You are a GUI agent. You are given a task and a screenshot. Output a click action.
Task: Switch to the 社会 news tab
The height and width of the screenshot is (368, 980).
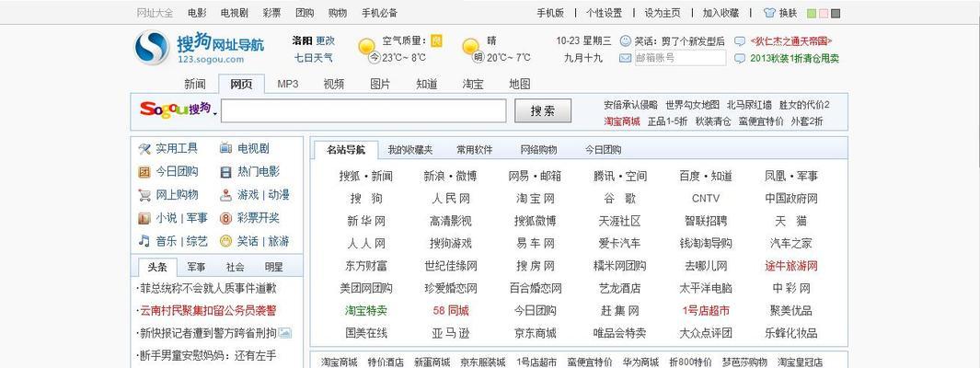(235, 267)
